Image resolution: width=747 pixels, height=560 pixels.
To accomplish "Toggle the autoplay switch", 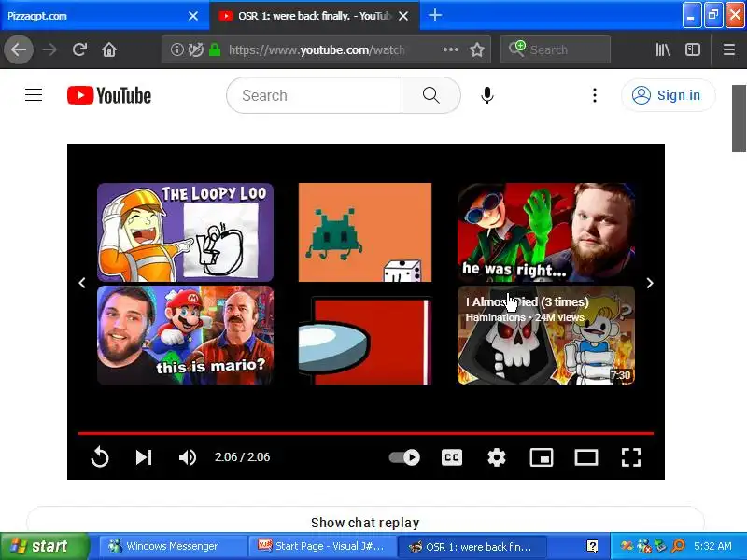I will coord(404,457).
